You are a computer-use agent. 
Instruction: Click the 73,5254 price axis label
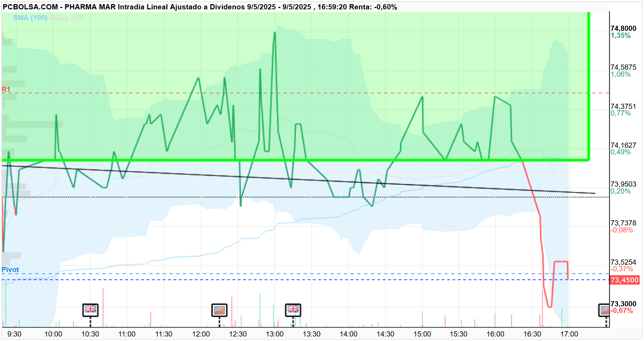pos(623,262)
